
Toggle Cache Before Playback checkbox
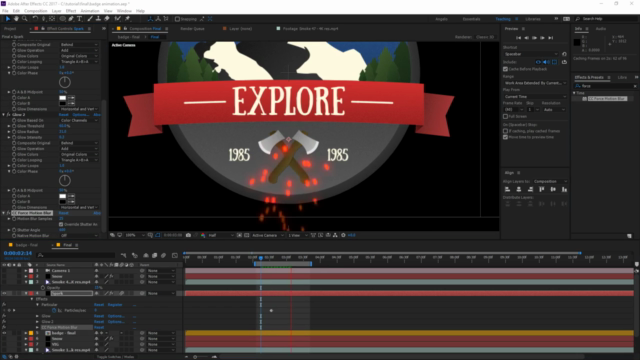[505, 69]
